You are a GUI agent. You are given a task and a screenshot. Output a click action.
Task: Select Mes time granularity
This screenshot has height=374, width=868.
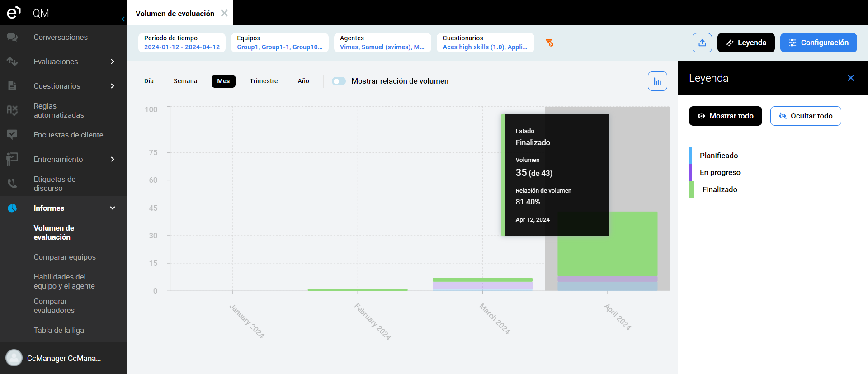(223, 81)
